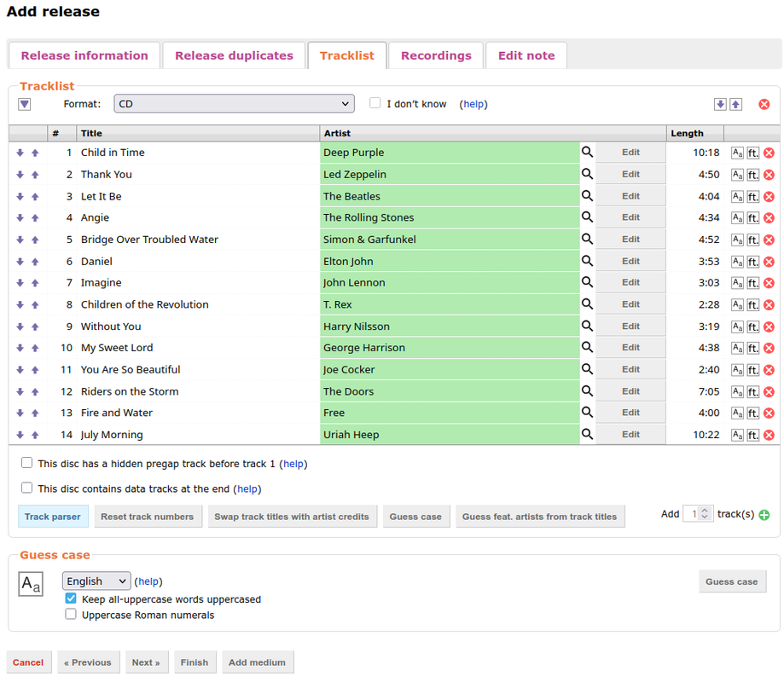Screen dimensions: 784x682
Task: Guess case for track My Sweet Lord
Action: click(x=737, y=348)
